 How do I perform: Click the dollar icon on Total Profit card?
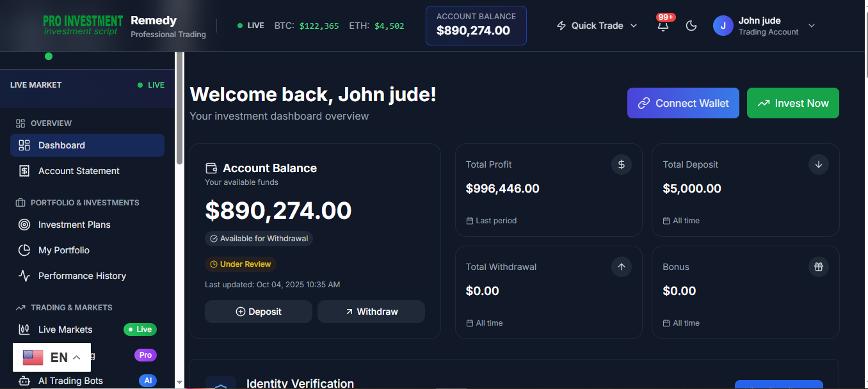pyautogui.click(x=621, y=164)
